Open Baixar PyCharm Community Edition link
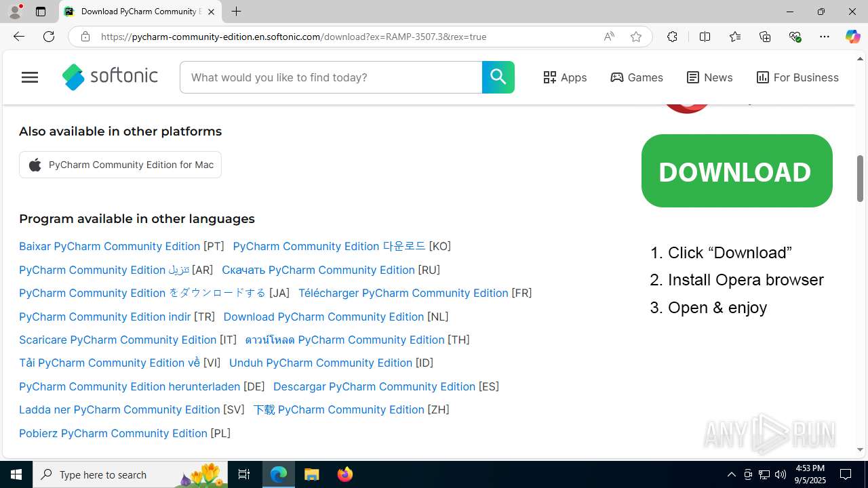Image resolution: width=868 pixels, height=488 pixels. (109, 246)
